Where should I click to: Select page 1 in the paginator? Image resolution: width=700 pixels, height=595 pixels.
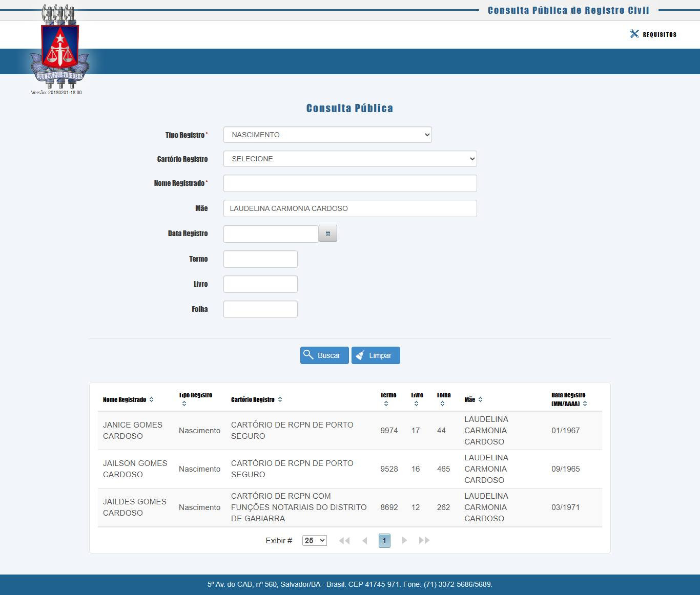point(384,540)
